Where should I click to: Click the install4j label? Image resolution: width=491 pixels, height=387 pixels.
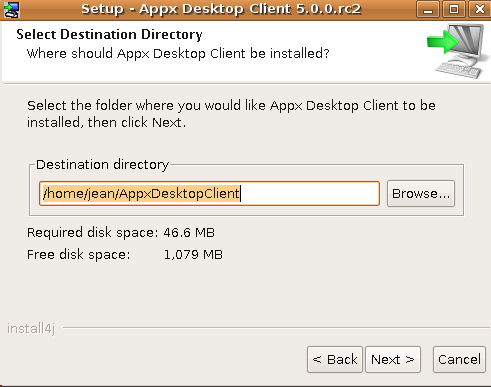(x=31, y=328)
